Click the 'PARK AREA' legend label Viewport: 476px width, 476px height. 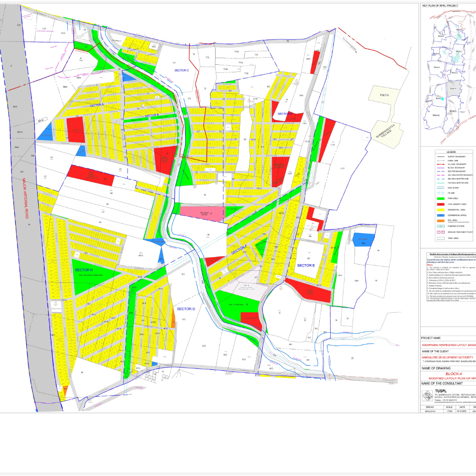453,198
